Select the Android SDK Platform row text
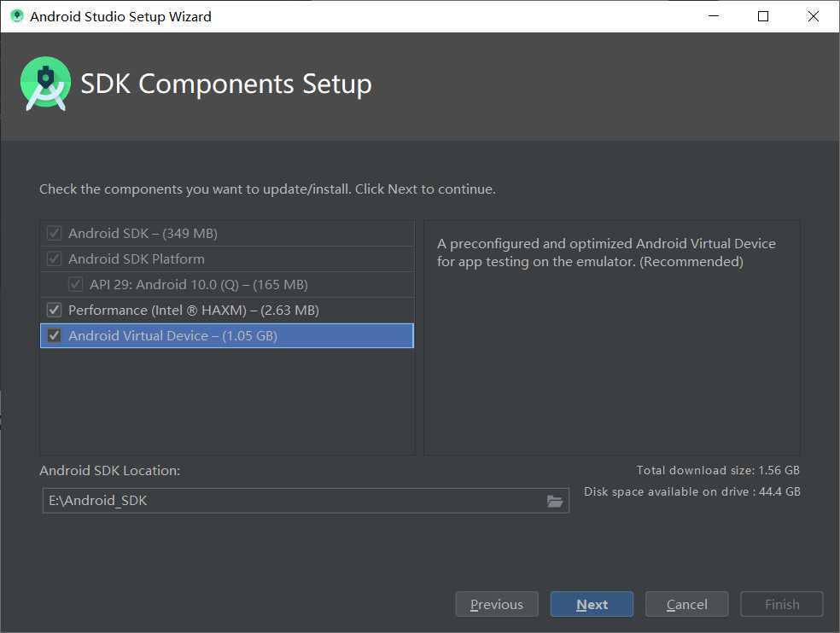This screenshot has width=840, height=633. click(x=137, y=259)
